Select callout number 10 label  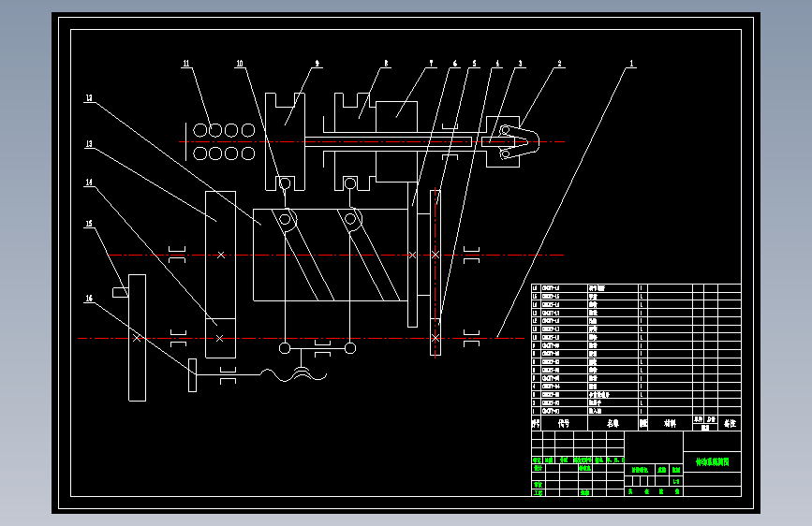(240, 63)
